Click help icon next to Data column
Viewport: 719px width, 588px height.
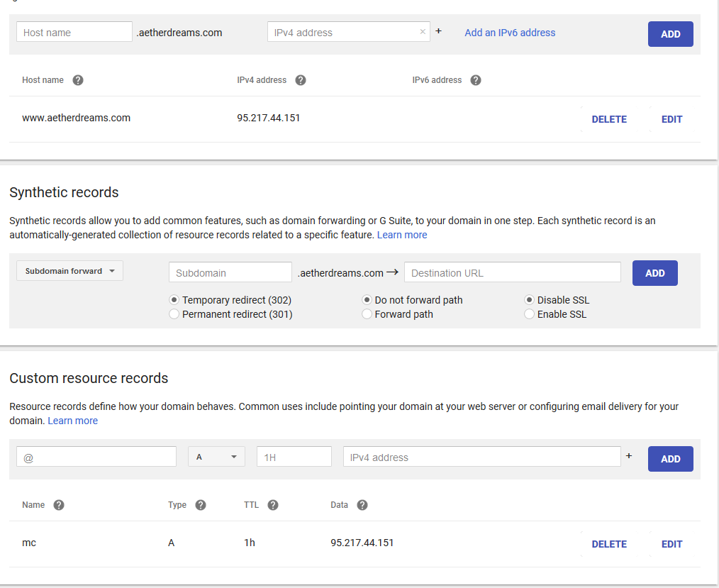pos(362,505)
